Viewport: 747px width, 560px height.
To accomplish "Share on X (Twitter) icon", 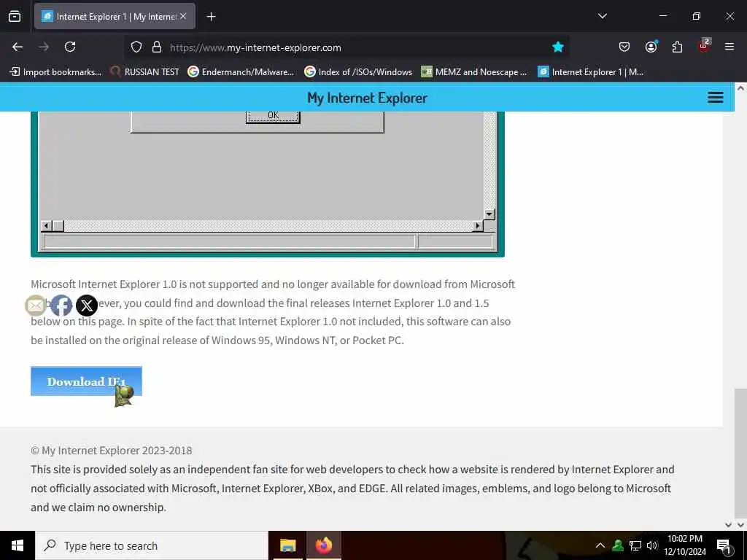I will point(87,306).
